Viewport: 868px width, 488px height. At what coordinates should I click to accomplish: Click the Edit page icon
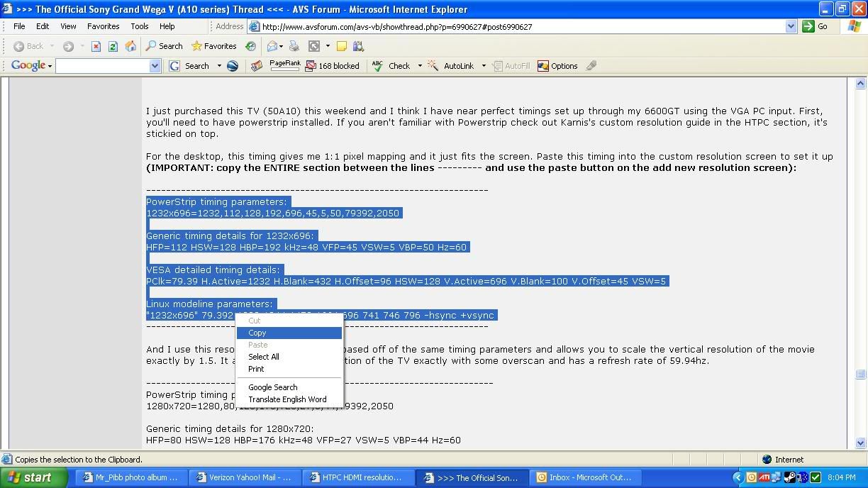point(314,46)
